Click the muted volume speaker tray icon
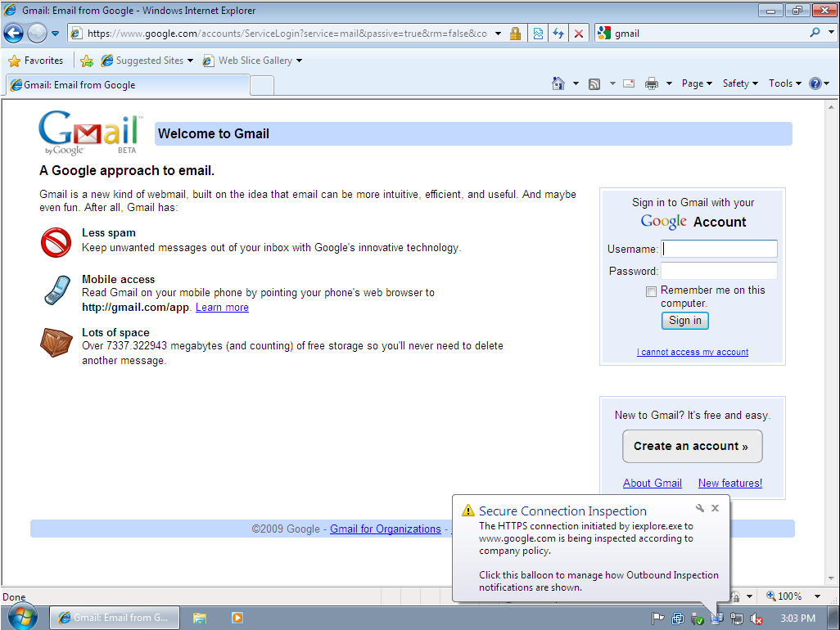This screenshot has width=840, height=630. pos(756,619)
